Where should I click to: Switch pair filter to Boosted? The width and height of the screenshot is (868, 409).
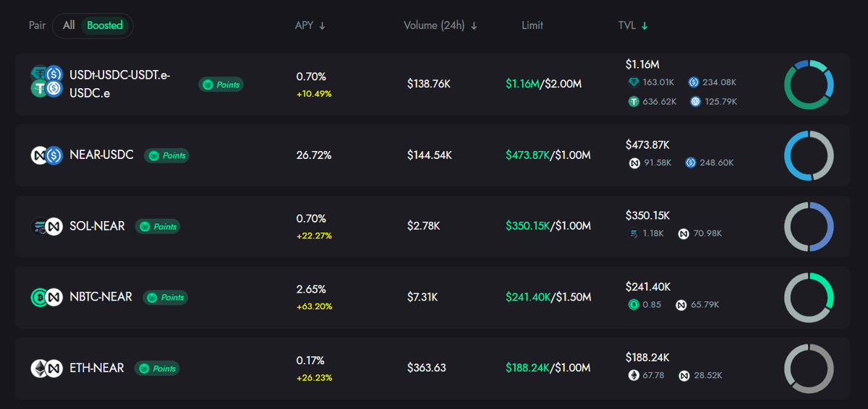pyautogui.click(x=105, y=25)
